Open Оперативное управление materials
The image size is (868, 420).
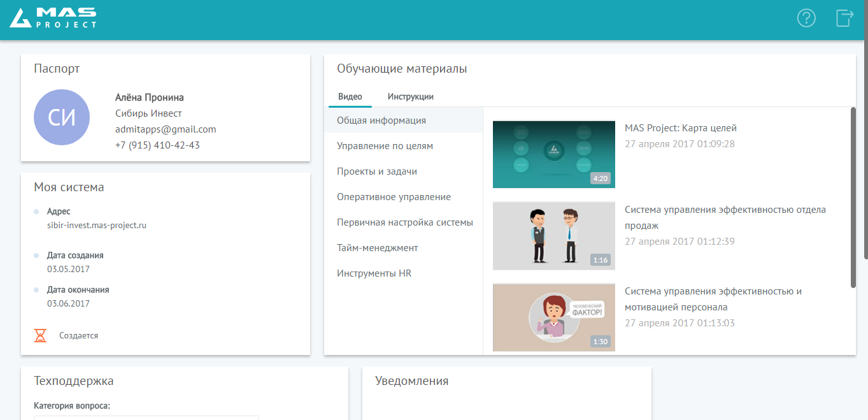pos(394,196)
